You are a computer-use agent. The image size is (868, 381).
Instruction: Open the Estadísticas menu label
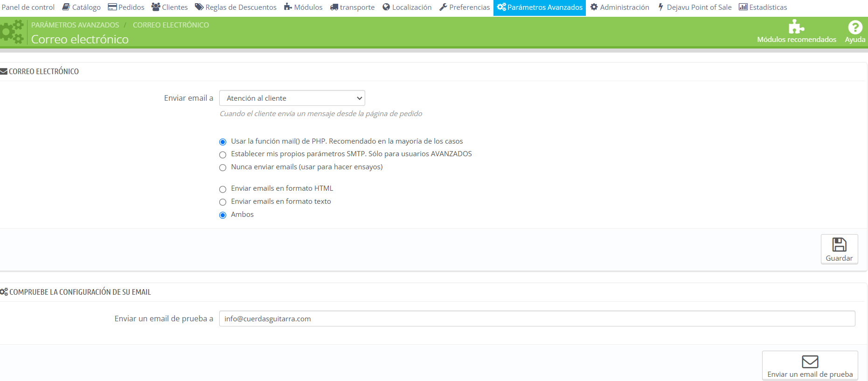pos(768,7)
